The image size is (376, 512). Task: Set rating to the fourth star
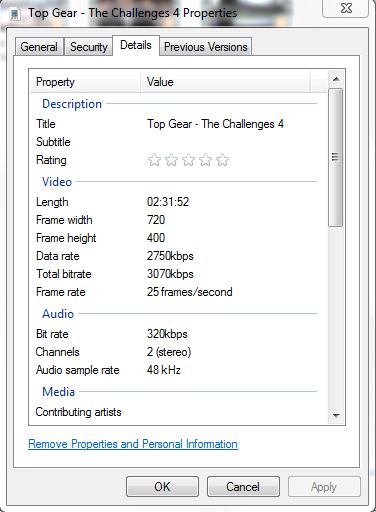[205, 160]
